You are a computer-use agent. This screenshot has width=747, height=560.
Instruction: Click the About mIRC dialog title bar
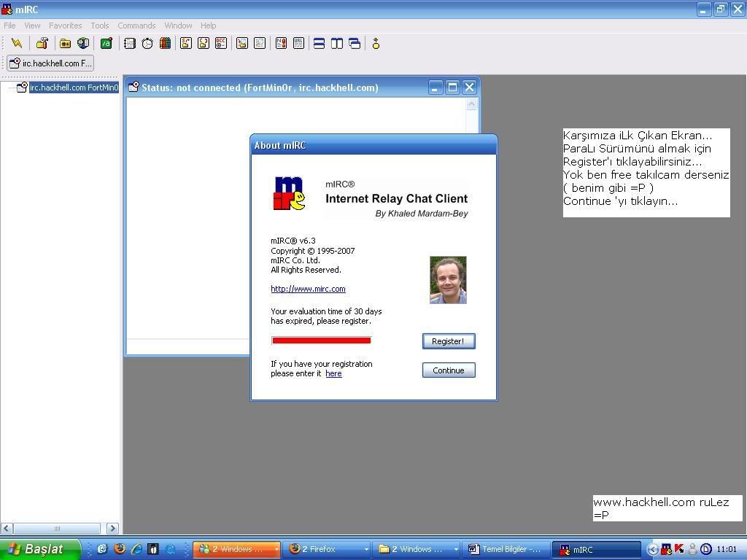373,145
